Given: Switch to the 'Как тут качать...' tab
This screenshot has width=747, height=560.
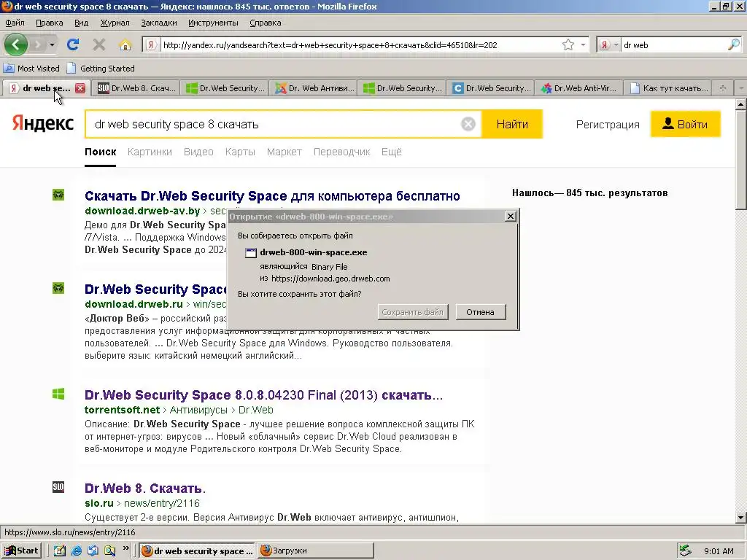Looking at the screenshot, I should [x=668, y=88].
